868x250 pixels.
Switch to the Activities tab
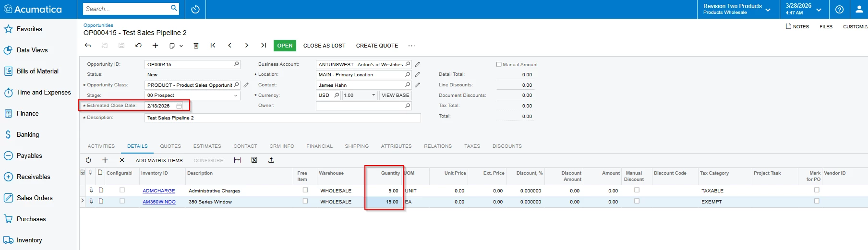[x=101, y=146]
